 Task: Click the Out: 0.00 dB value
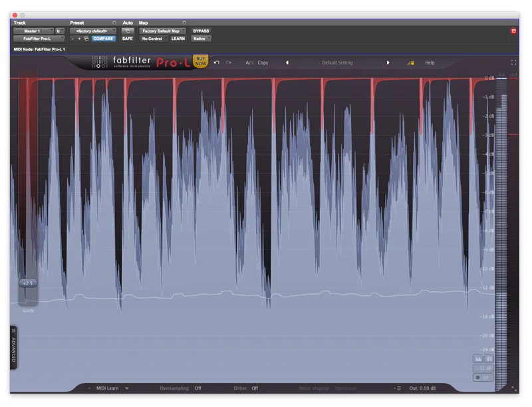(422, 388)
